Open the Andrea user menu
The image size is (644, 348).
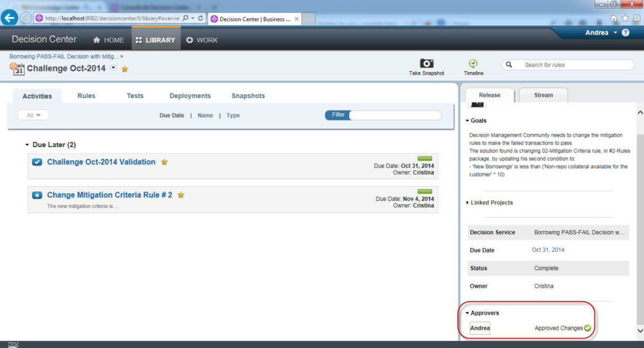tap(601, 33)
